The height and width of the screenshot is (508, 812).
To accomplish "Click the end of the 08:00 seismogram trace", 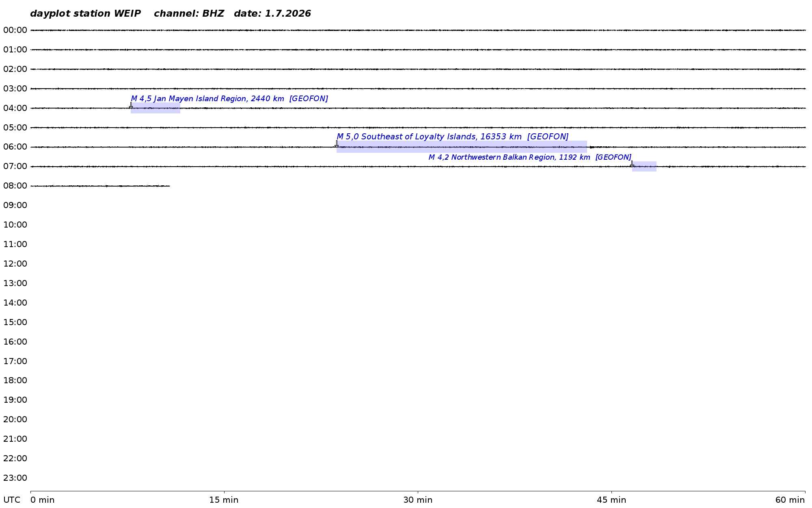I will point(169,186).
